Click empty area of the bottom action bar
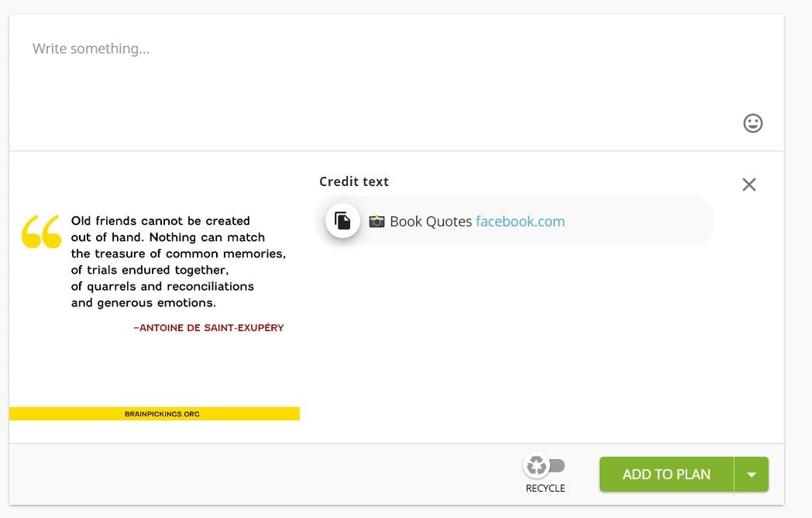The height and width of the screenshot is (518, 812). coord(259,474)
